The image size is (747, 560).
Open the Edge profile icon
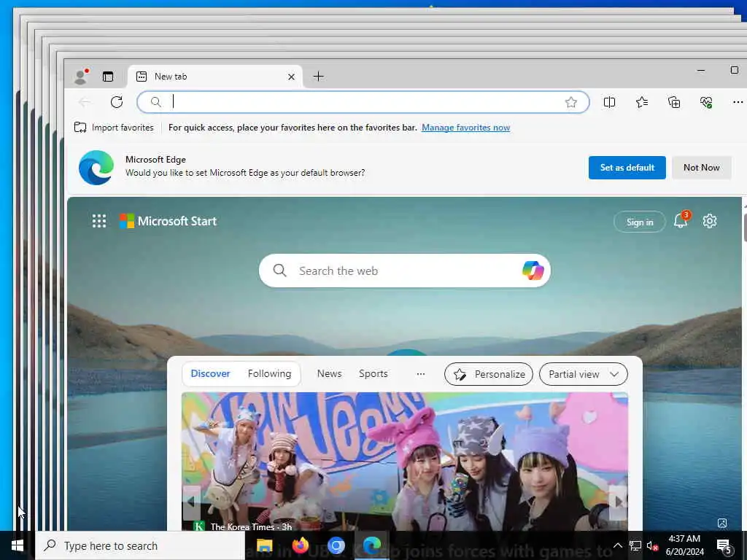(81, 76)
